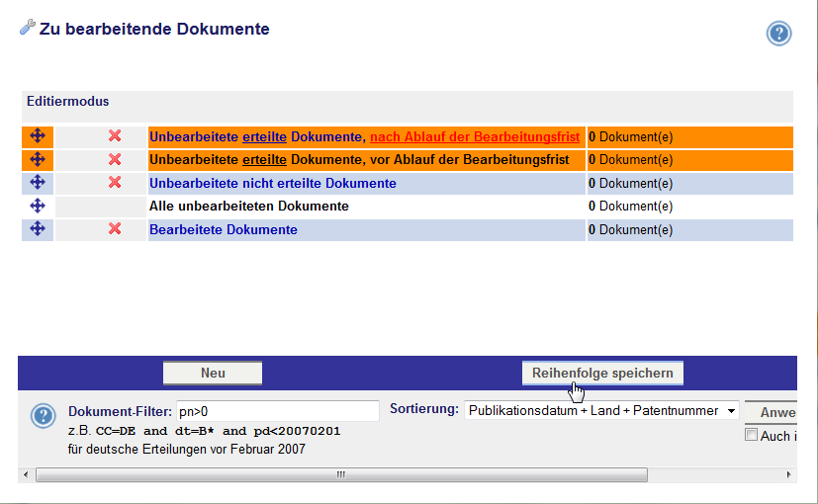Click the scrollbar left arrow

(x=26, y=474)
